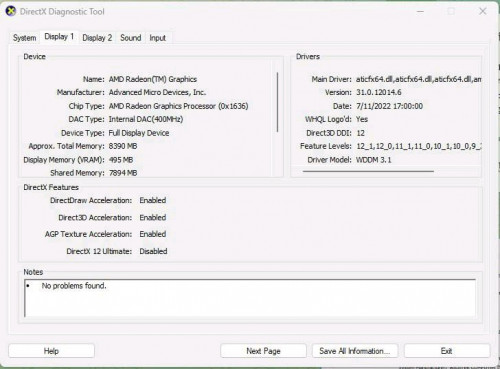500x369 pixels.
Task: Click the Feature Levels value text
Action: point(419,146)
